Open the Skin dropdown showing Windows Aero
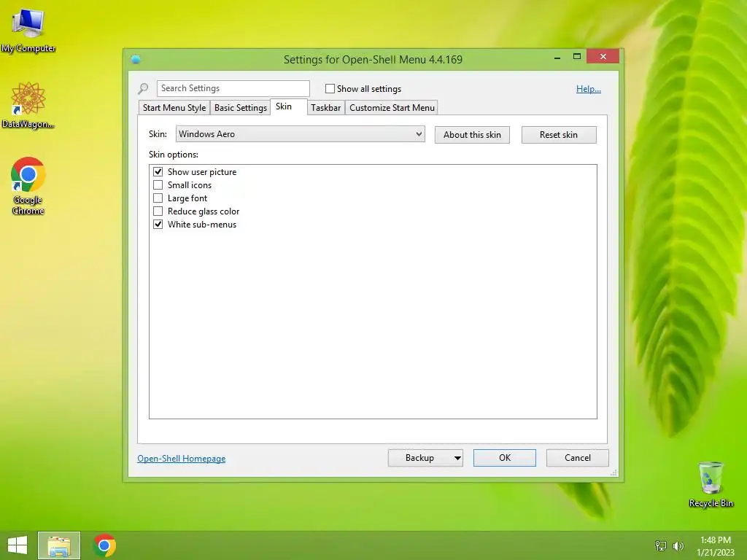Screen dimensions: 747x560 pyautogui.click(x=300, y=134)
